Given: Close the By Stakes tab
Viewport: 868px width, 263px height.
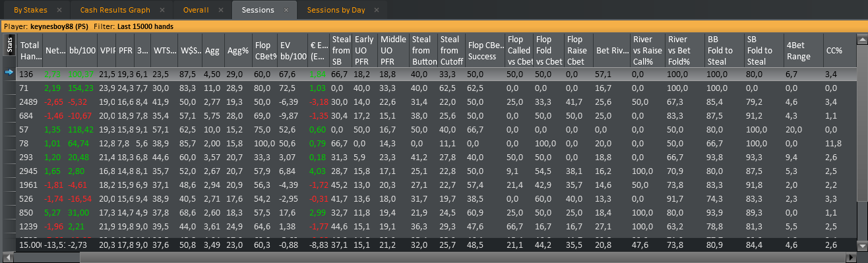Looking at the screenshot, I should pyautogui.click(x=59, y=11).
